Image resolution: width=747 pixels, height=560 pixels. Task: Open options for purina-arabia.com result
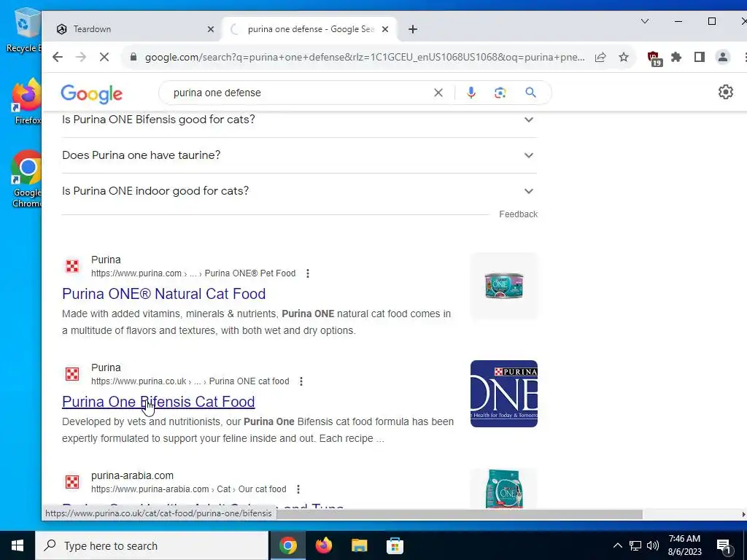pyautogui.click(x=298, y=489)
